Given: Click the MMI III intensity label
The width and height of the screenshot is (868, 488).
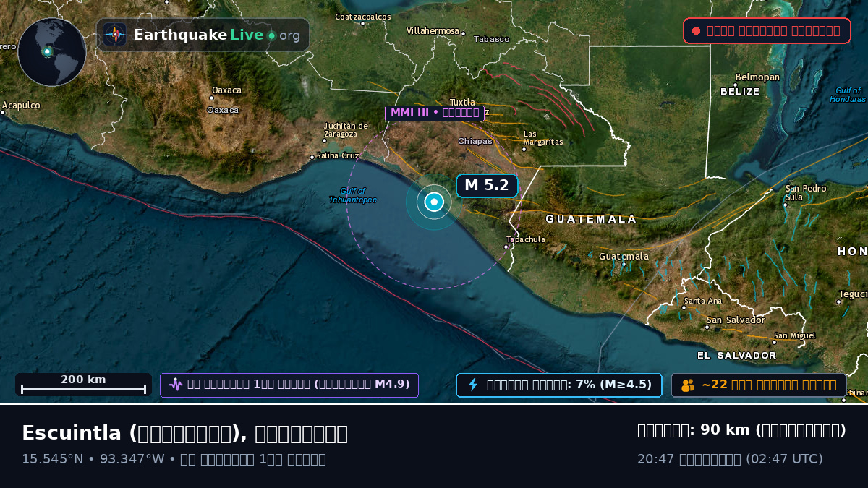Looking at the screenshot, I should coord(435,113).
